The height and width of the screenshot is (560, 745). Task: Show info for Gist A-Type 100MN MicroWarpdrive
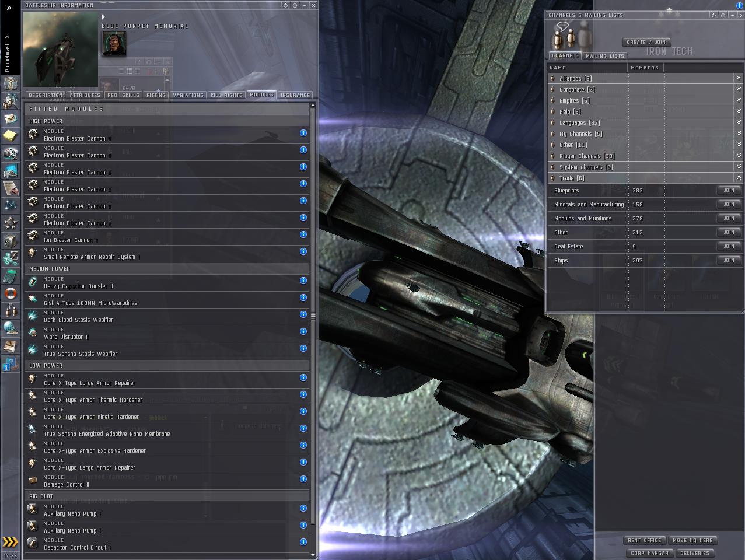303,297
